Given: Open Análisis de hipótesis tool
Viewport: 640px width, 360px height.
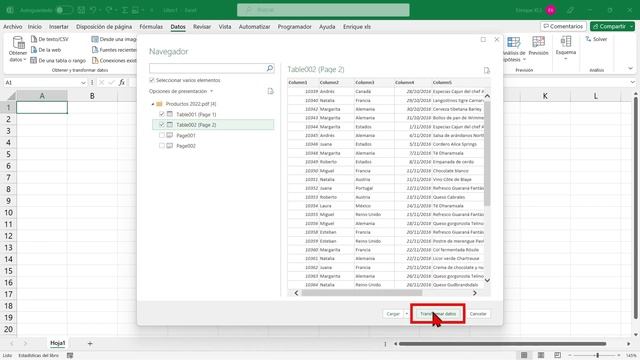Looking at the screenshot, I should click(514, 49).
